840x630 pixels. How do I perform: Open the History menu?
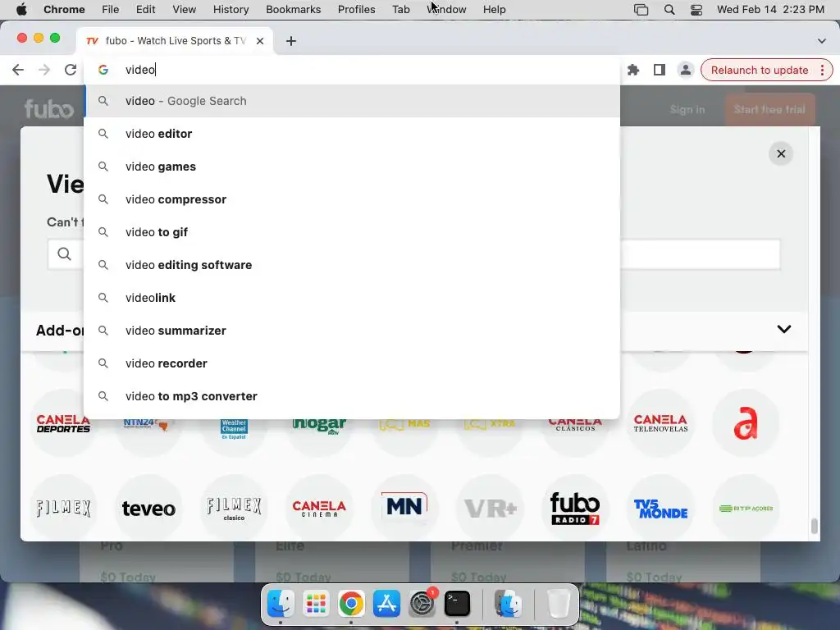coord(231,10)
